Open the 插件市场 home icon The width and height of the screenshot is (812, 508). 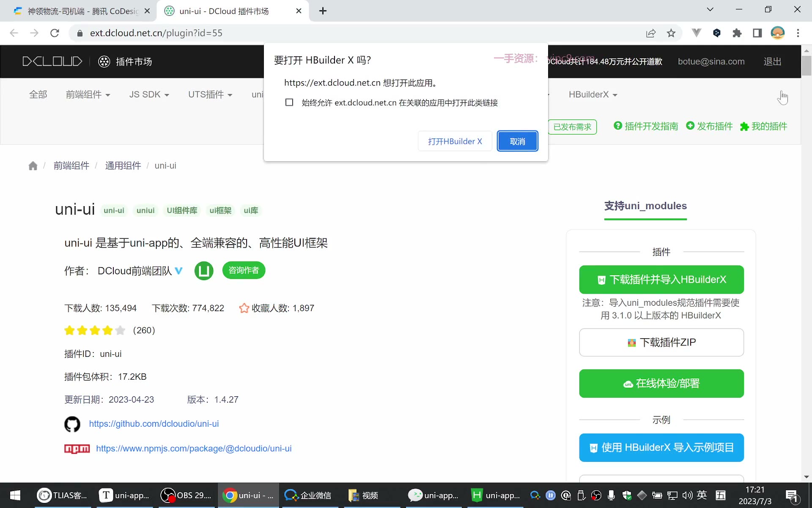(104, 62)
